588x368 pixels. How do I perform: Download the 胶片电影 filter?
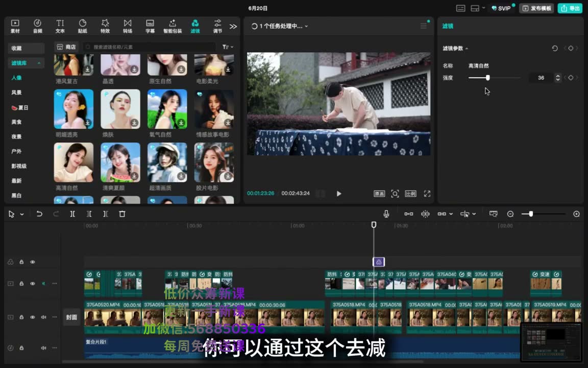click(228, 176)
